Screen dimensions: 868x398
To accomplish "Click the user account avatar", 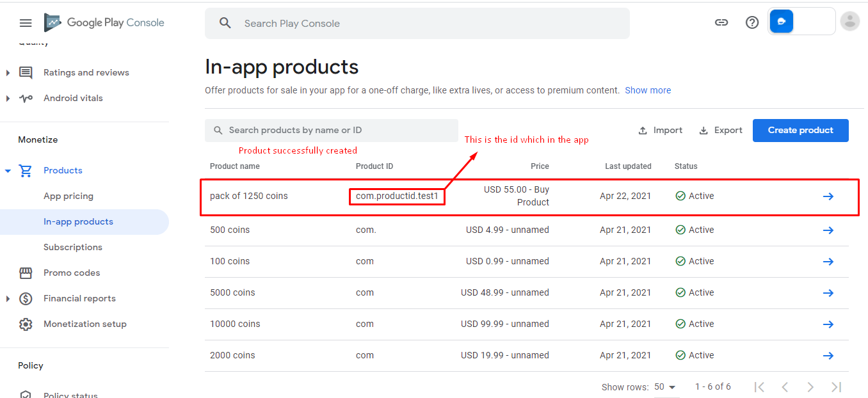I will [849, 21].
